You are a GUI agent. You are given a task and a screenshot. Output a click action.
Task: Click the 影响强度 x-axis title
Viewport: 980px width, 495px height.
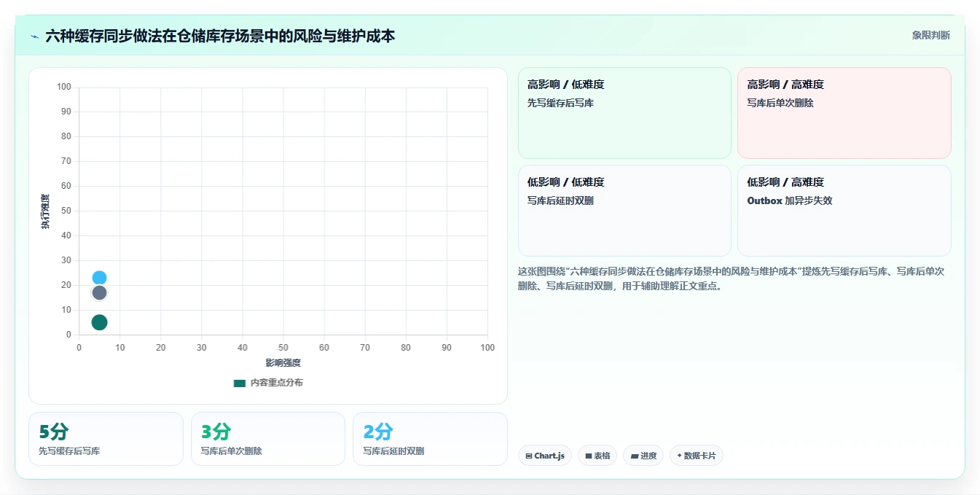coord(283,362)
